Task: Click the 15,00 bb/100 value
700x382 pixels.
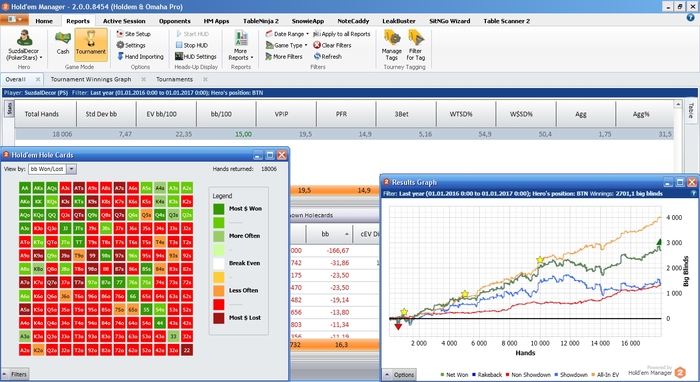Action: (243, 134)
